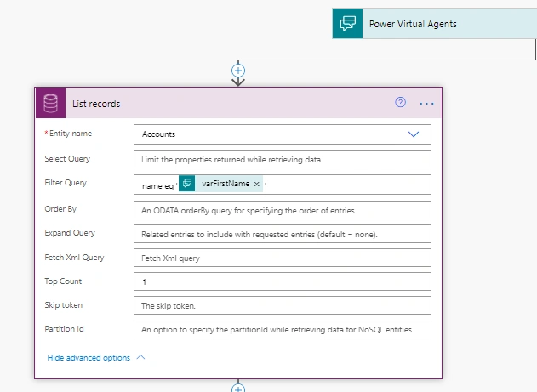Remove the varFirstName token
This screenshot has width=537, height=392.
pos(256,184)
